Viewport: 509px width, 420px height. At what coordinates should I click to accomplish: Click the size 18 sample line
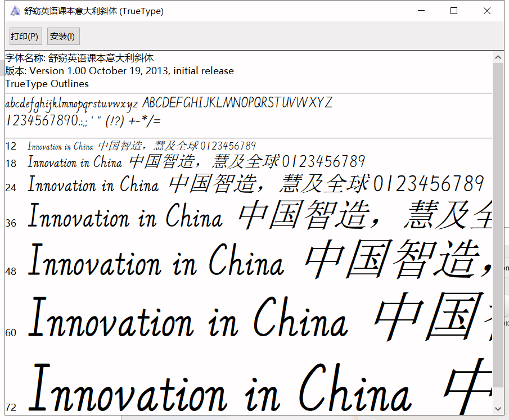[x=196, y=161]
